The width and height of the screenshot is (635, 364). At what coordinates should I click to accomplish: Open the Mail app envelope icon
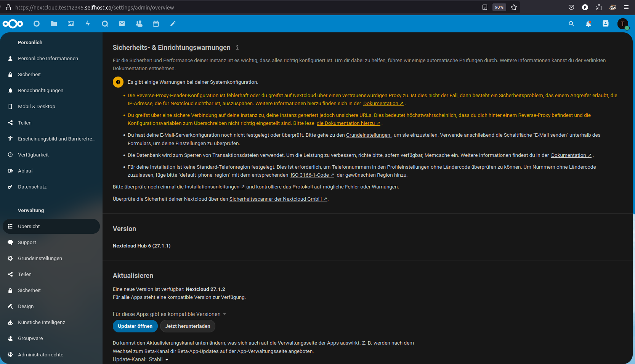(122, 24)
